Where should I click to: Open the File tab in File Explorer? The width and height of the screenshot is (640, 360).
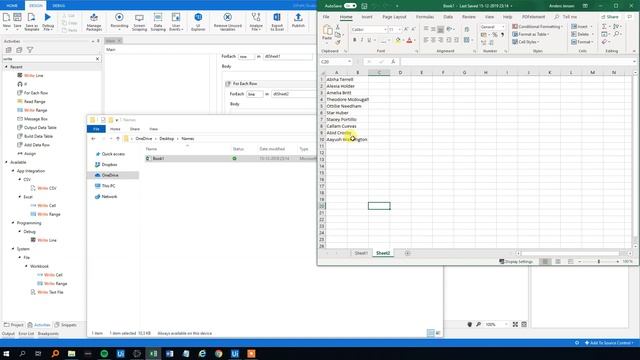[x=96, y=129]
